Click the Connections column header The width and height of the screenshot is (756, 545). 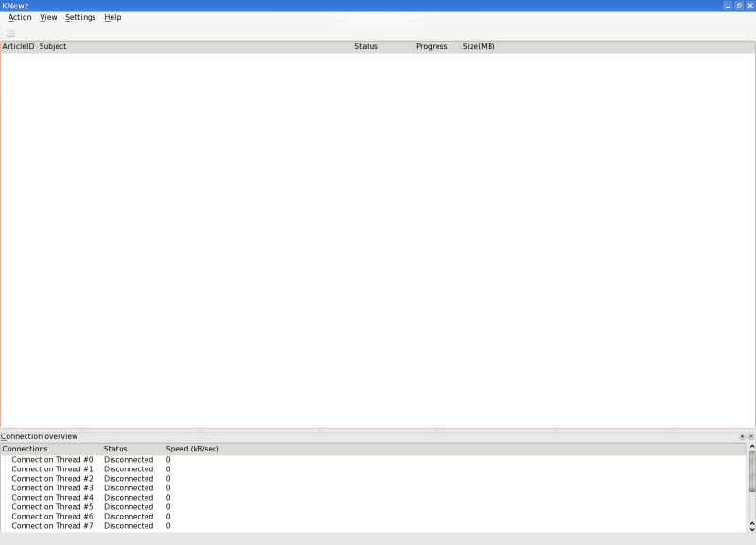point(51,449)
